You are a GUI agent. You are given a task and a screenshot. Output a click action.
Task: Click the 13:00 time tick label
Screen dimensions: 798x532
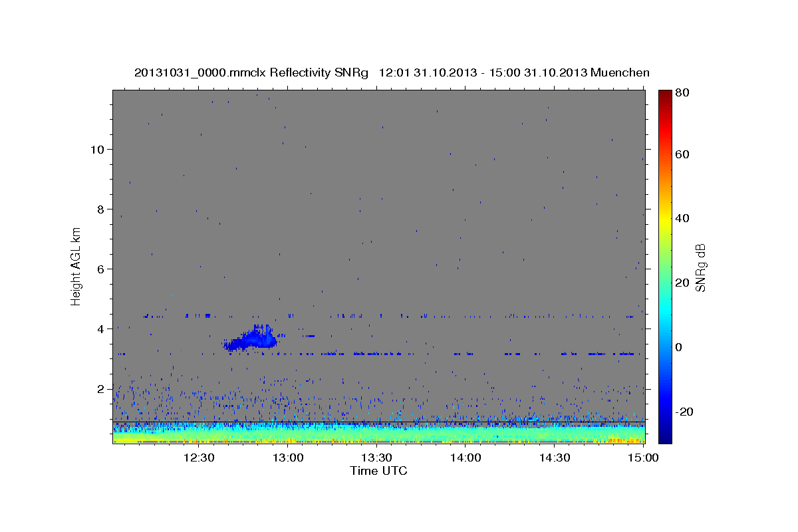point(288,458)
